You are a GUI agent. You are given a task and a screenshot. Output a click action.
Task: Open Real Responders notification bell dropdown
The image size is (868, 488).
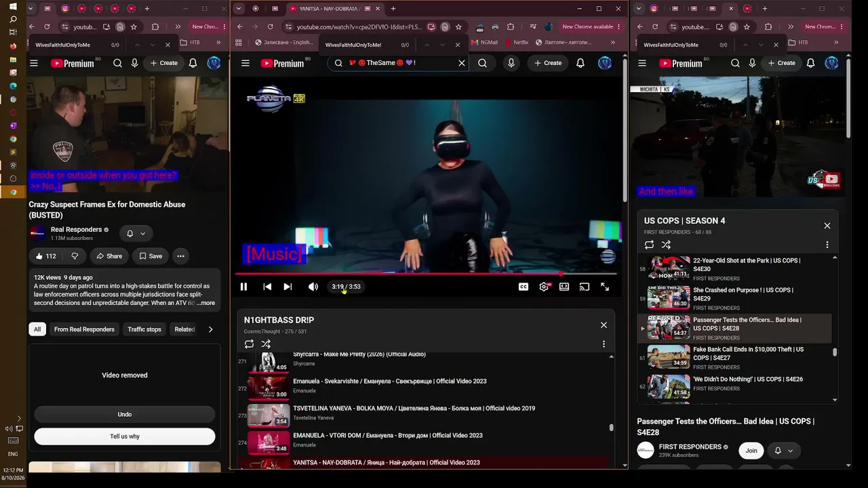pyautogui.click(x=136, y=234)
